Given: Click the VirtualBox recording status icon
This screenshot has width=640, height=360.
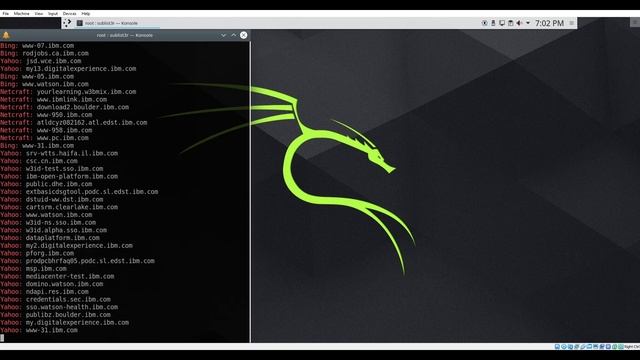Looking at the screenshot, I should [x=602, y=347].
